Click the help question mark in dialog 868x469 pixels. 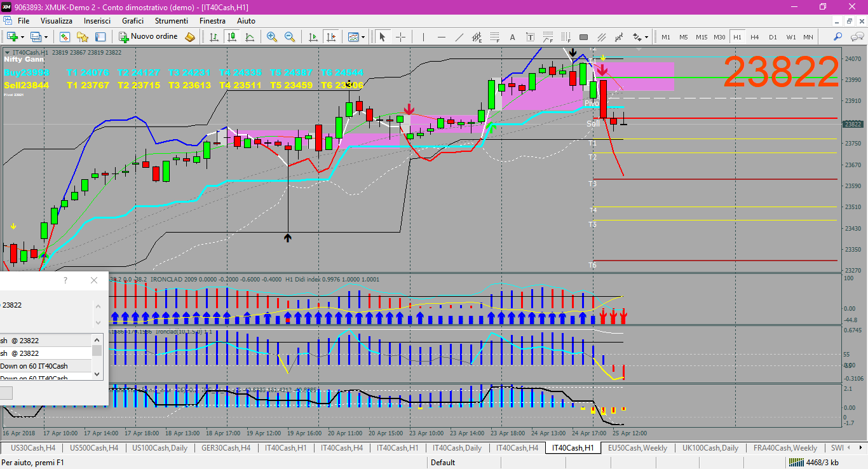[65, 280]
